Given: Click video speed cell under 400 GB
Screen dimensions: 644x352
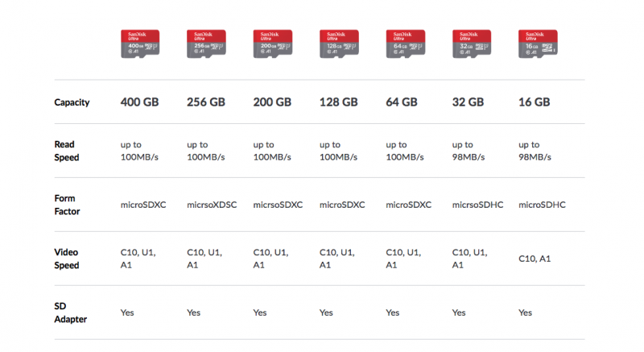Looking at the screenshot, I should pos(138,259).
